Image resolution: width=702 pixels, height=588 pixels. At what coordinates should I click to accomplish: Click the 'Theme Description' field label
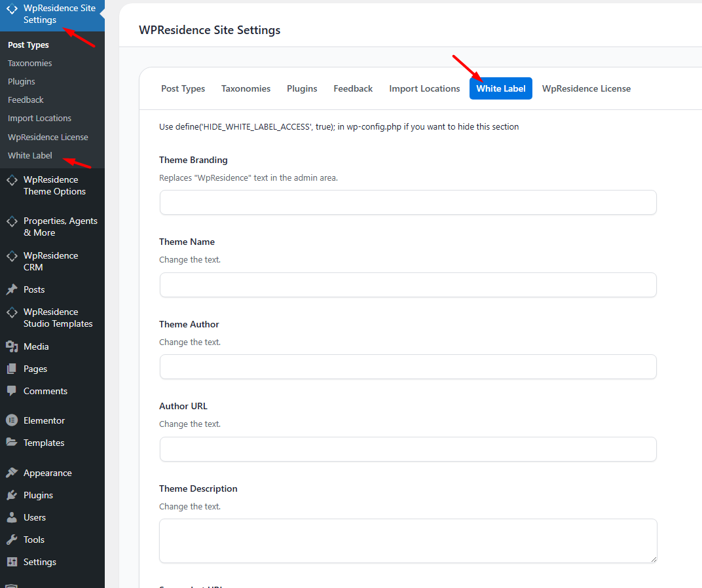point(198,488)
